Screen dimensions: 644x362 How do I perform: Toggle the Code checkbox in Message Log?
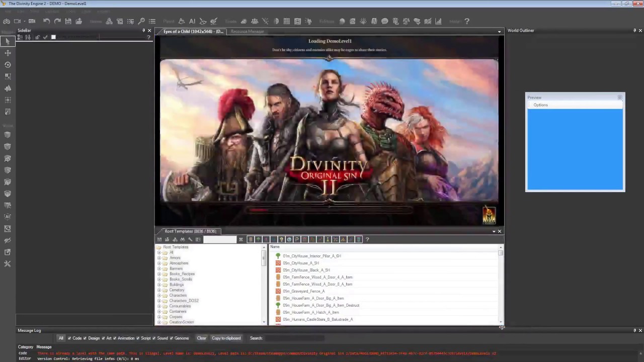pyautogui.click(x=69, y=338)
